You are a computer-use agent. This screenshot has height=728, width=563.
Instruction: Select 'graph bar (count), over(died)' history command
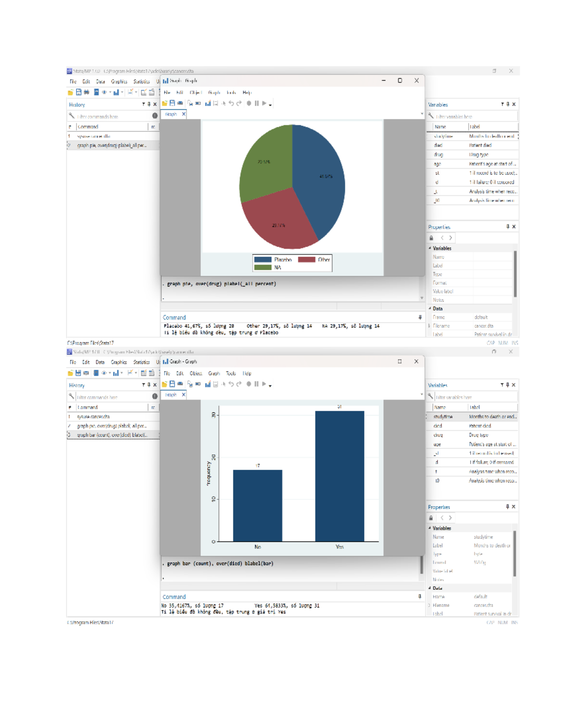pos(113,435)
